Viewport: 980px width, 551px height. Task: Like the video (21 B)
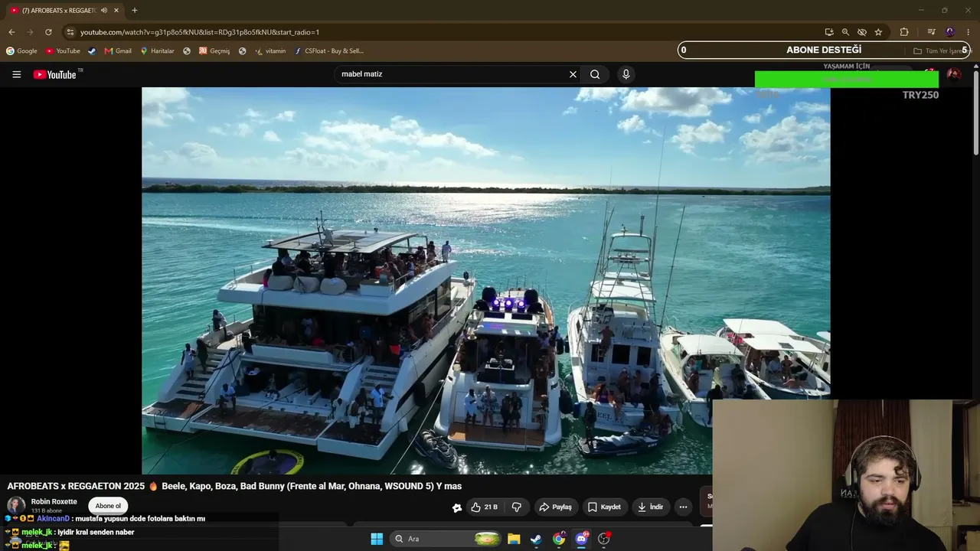[x=485, y=507]
